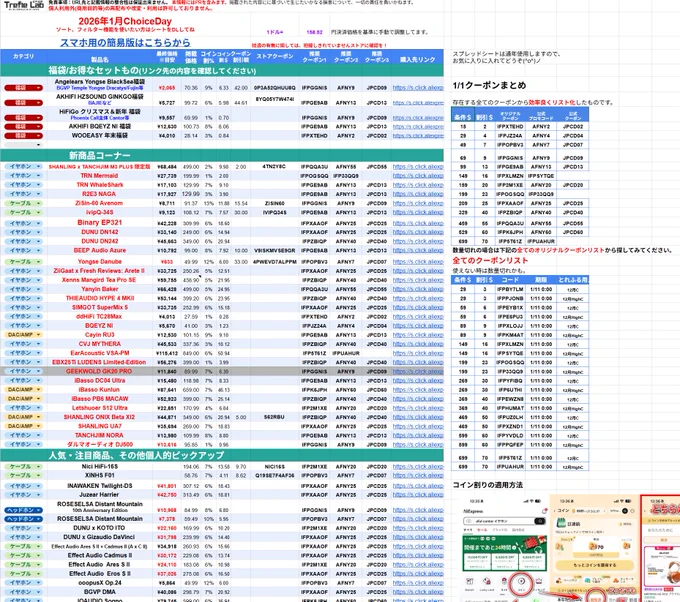Select product name GEEKWOLD GK20 PRO
The height and width of the screenshot is (602, 680).
[99, 371]
